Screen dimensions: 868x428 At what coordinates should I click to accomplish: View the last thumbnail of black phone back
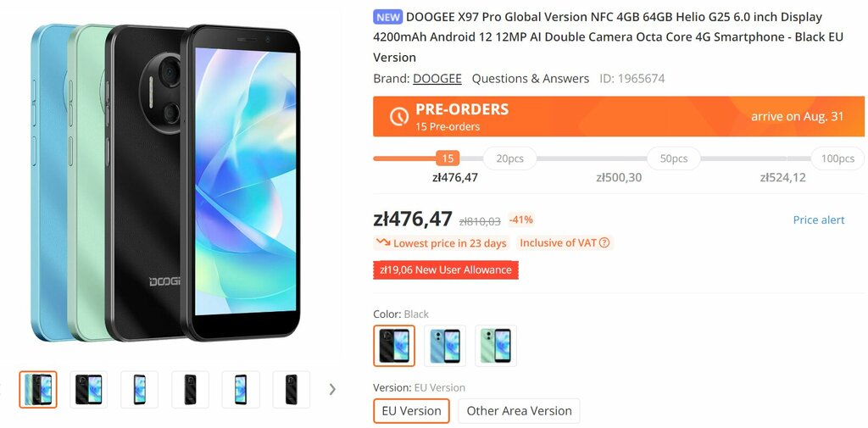coord(292,389)
